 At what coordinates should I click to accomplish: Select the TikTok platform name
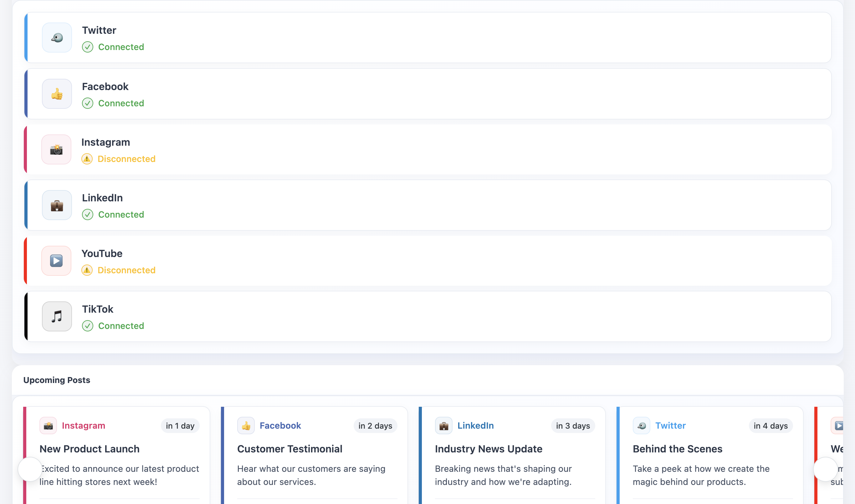(x=98, y=310)
